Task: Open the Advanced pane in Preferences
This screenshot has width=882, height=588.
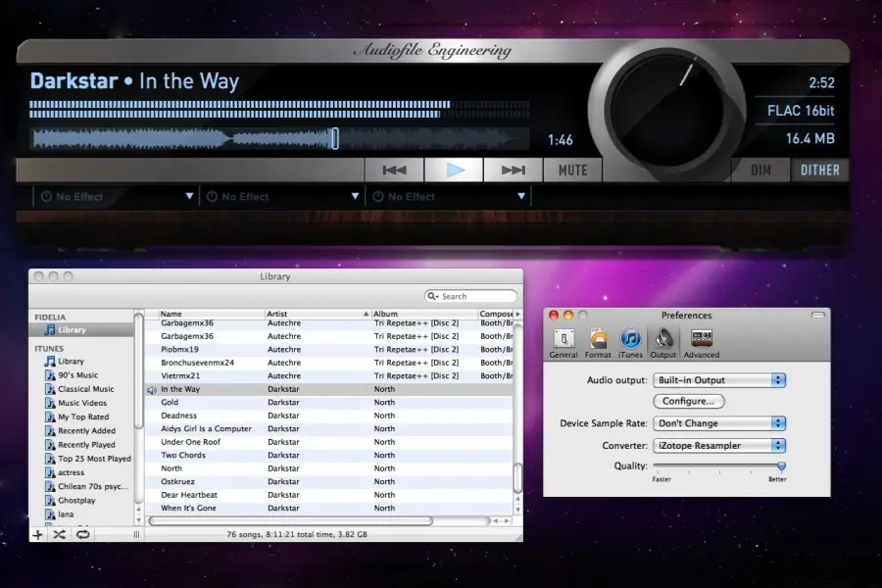Action: tap(702, 341)
